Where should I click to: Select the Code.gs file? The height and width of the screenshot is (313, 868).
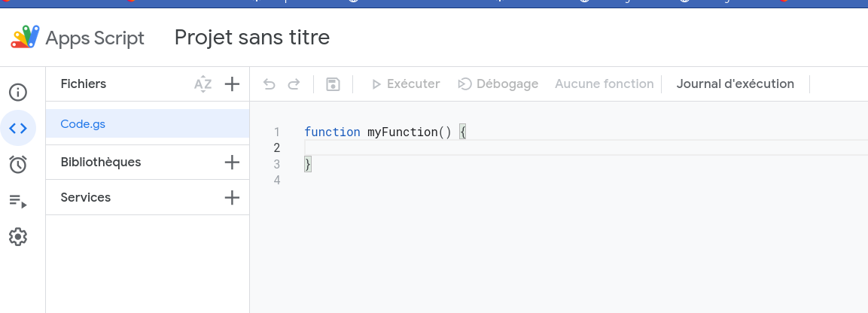pyautogui.click(x=83, y=124)
